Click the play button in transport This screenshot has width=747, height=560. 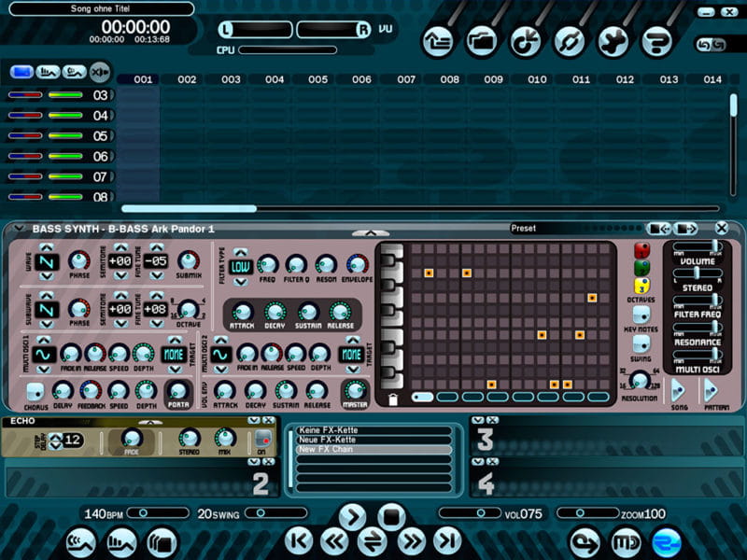click(353, 516)
